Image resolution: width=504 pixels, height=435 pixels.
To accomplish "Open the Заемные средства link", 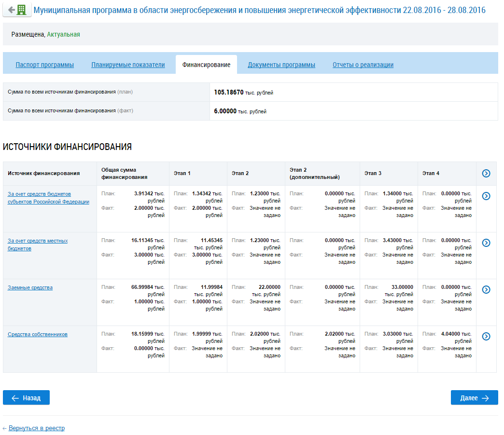I will 30,287.
